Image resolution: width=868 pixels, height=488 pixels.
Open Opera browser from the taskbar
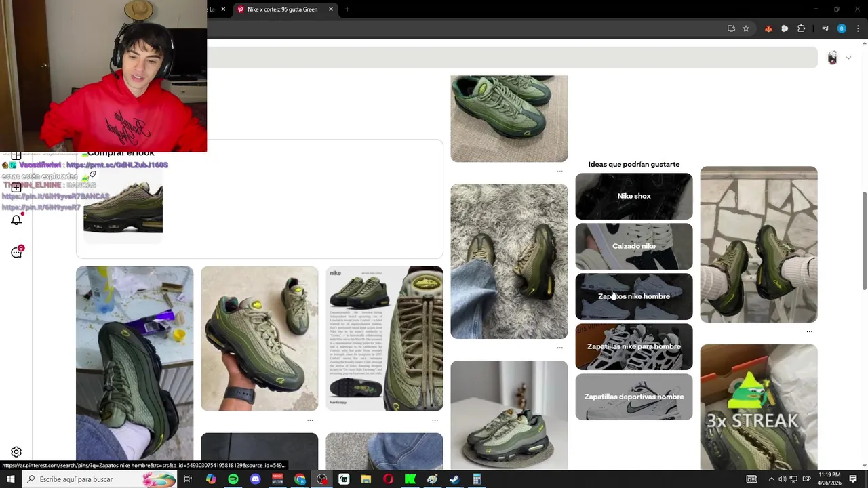(x=388, y=479)
